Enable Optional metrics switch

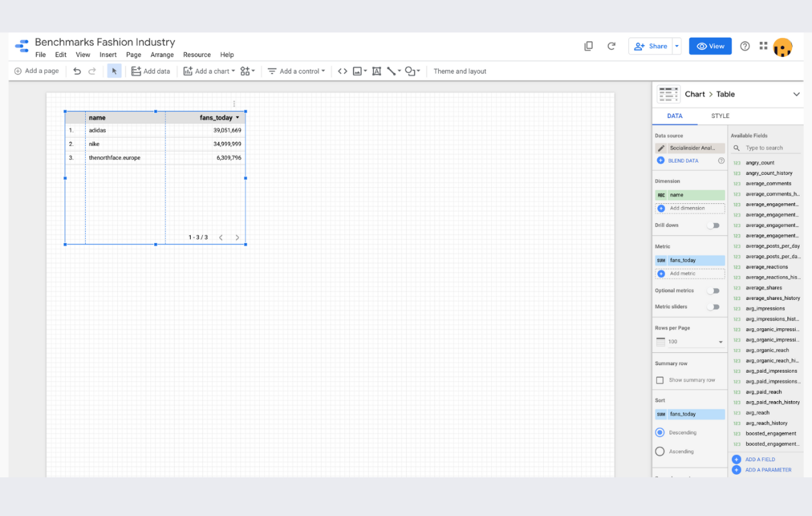pos(713,291)
